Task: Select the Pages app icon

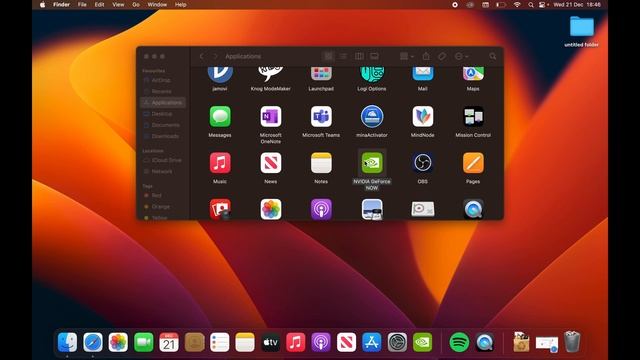Action: pos(473,163)
